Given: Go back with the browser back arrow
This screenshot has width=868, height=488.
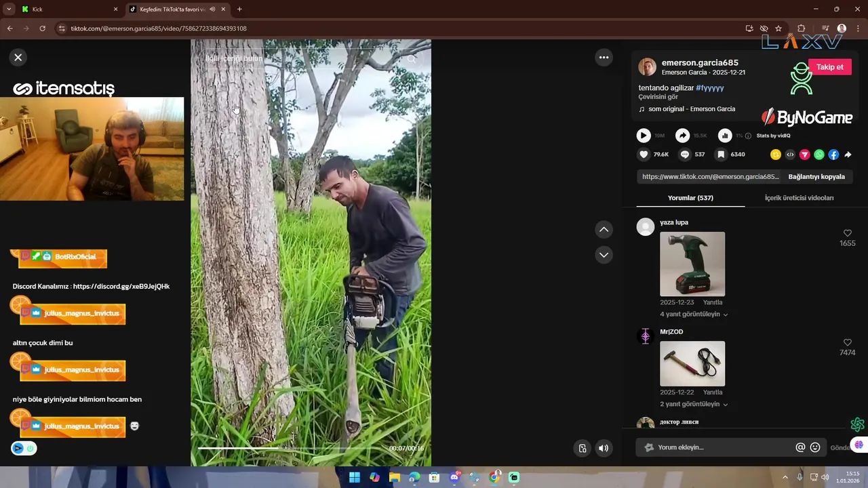Looking at the screenshot, I should [x=9, y=28].
